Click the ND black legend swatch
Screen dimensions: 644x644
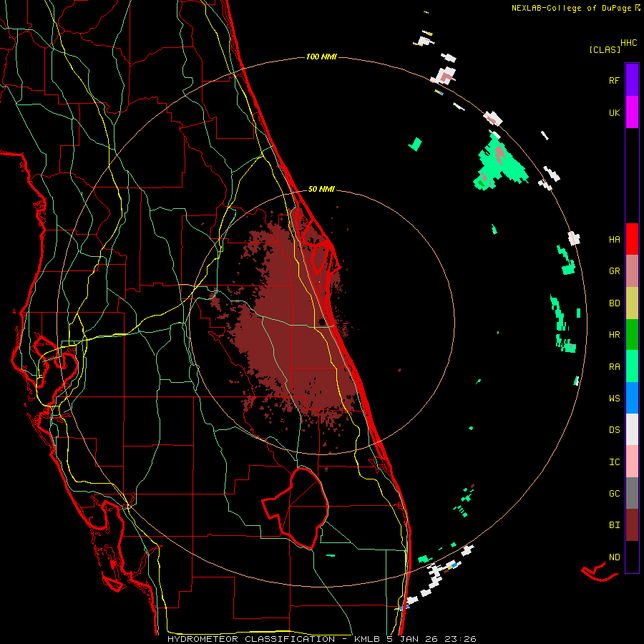pos(632,557)
